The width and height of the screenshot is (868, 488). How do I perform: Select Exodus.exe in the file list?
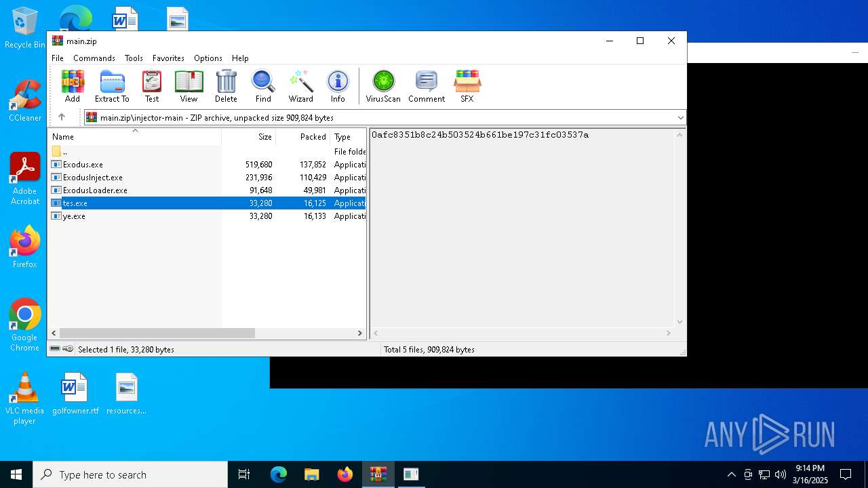(x=208, y=165)
